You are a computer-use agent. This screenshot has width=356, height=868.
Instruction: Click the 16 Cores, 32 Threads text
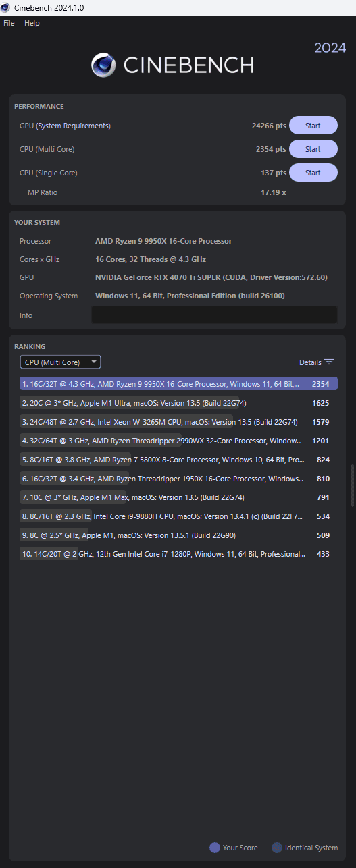[151, 259]
